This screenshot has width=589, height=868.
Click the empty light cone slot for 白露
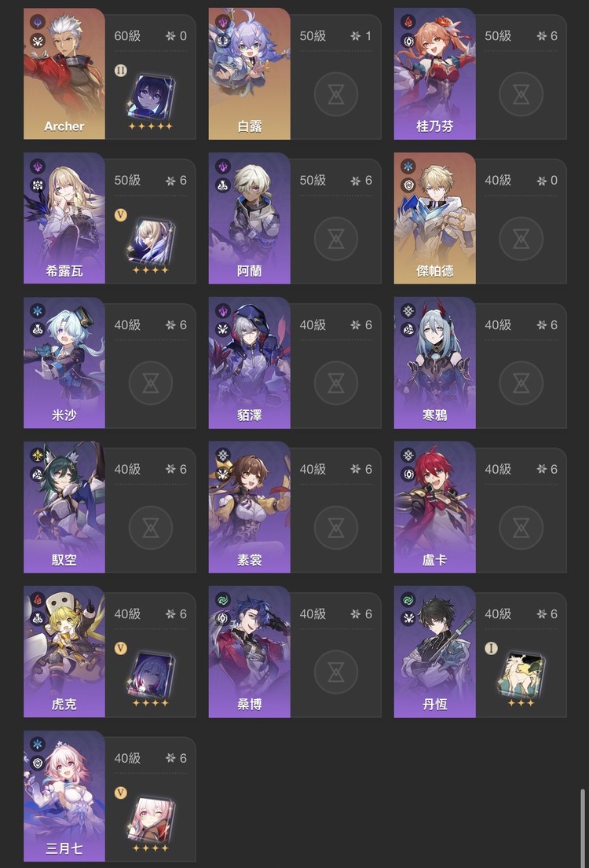tap(335, 94)
